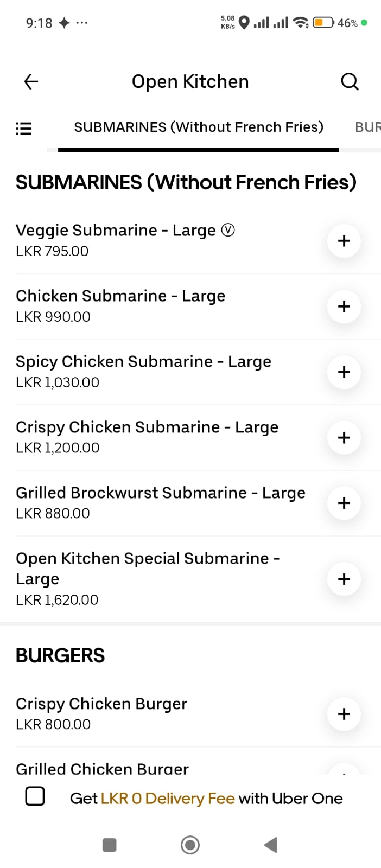Screen dimensions: 381x868
Task: Add Veggie Submarine - Large to cart
Action: point(344,241)
